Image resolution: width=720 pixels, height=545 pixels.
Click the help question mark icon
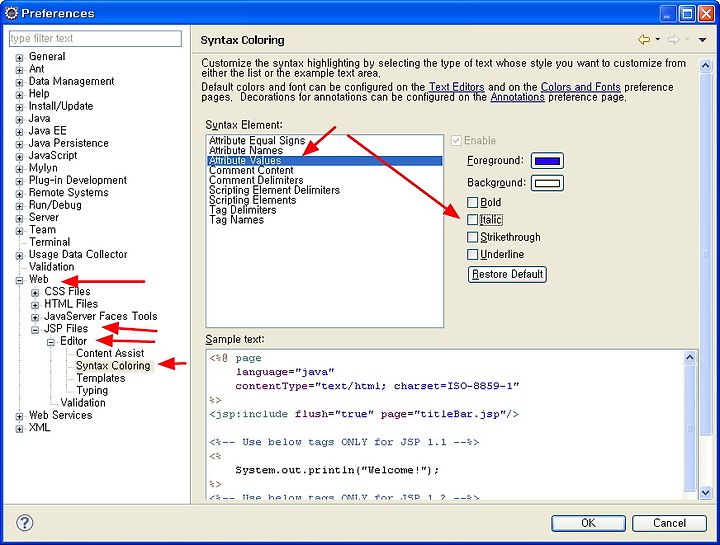24,523
